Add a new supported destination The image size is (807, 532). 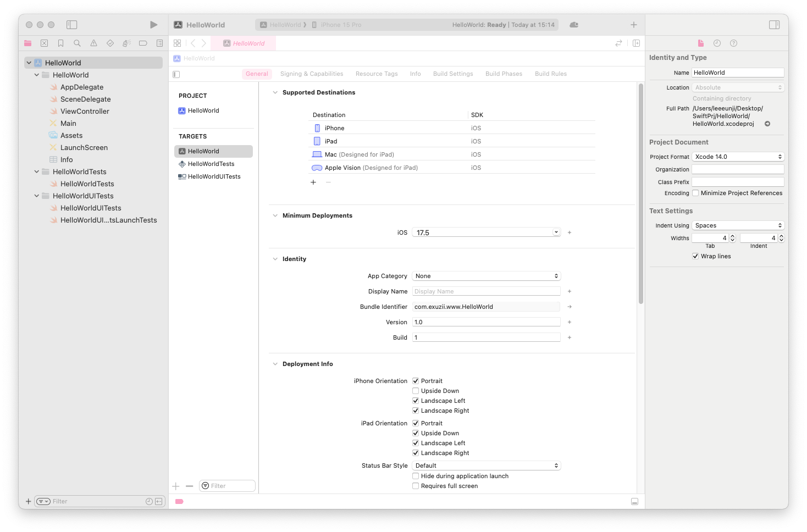(x=313, y=182)
